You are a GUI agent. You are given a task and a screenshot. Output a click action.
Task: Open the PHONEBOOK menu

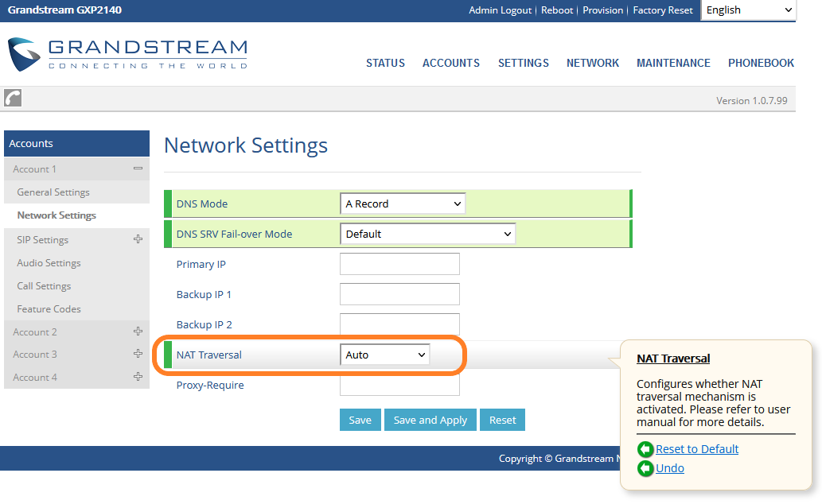pyautogui.click(x=761, y=63)
